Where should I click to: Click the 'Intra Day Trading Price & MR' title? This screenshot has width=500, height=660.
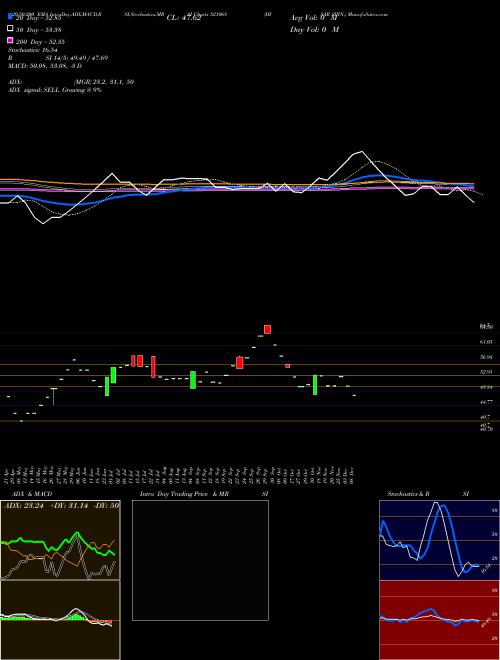coord(184,494)
